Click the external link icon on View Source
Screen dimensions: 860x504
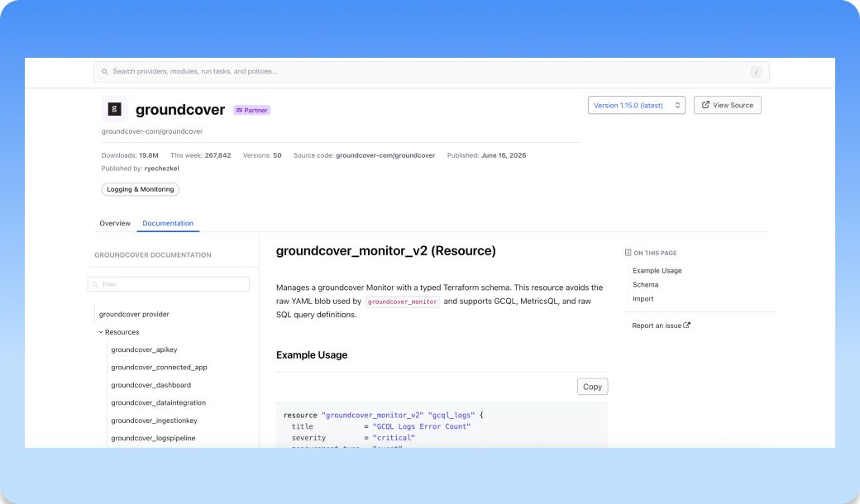tap(705, 105)
